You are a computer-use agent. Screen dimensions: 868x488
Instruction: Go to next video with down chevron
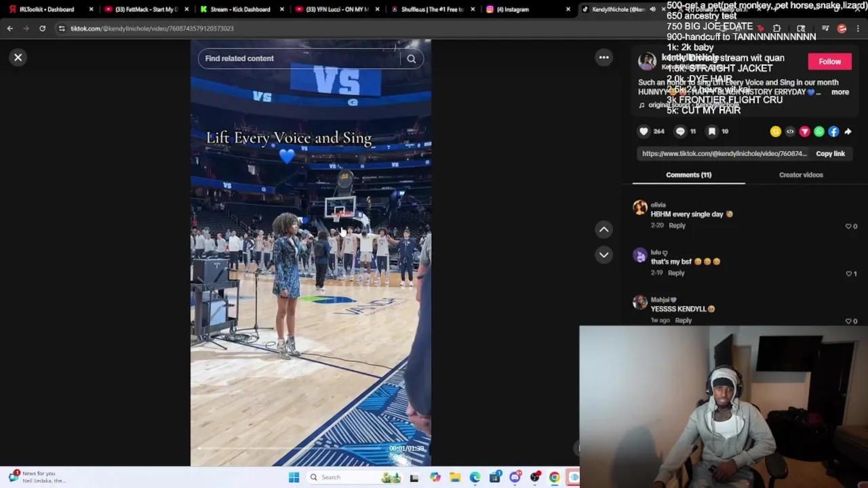click(604, 255)
